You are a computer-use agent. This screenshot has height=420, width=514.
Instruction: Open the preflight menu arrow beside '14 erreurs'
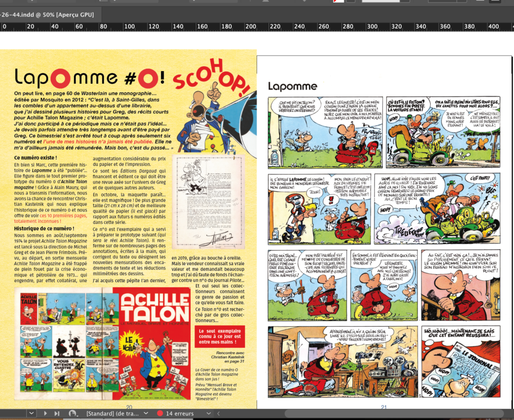[208, 413]
